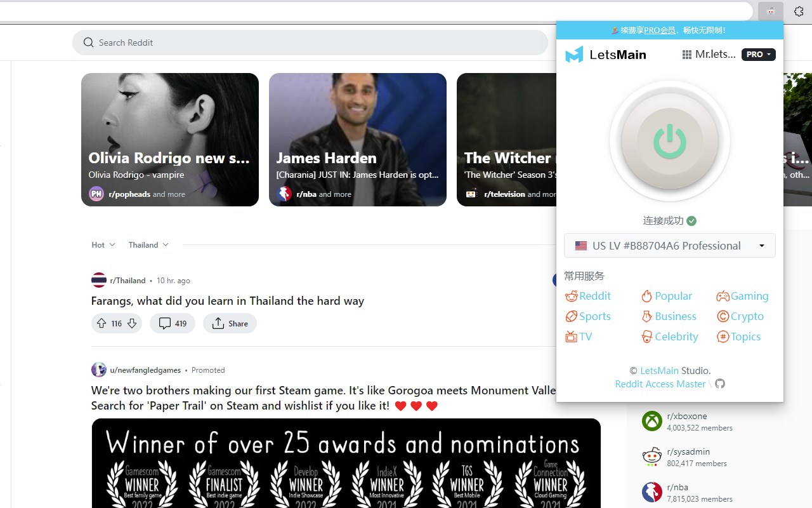Open the Celebrity service shortcut
This screenshot has height=508, width=812.
click(669, 337)
